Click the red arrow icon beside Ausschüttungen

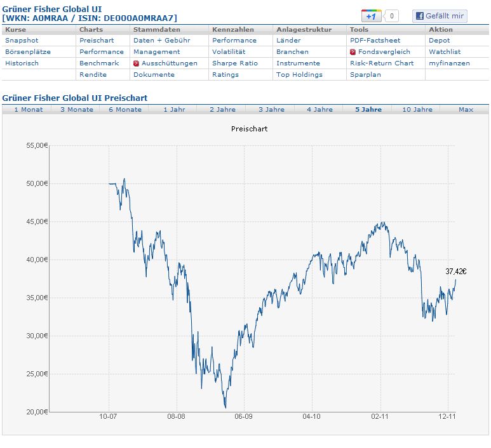point(136,63)
